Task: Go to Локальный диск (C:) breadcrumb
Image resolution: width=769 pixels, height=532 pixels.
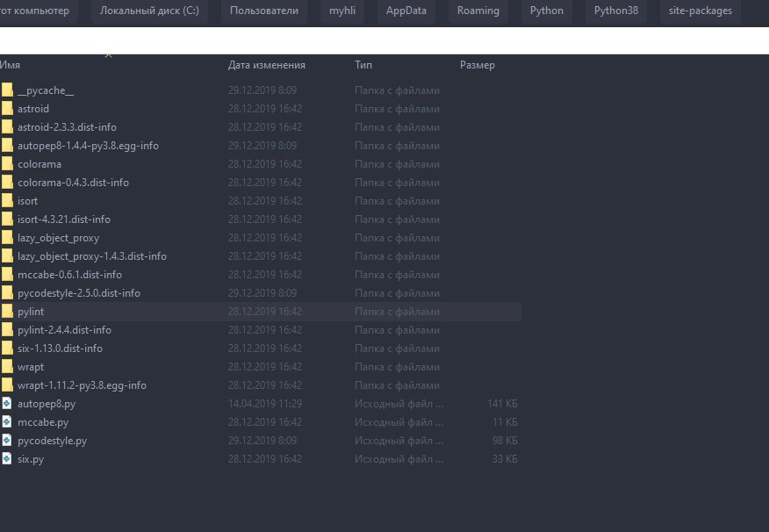Action: 149,11
